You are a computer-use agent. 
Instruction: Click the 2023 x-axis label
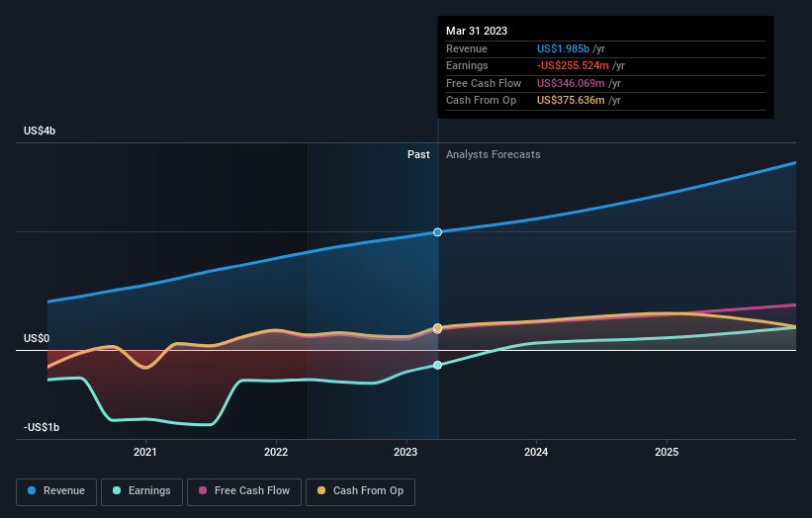pyautogui.click(x=406, y=452)
